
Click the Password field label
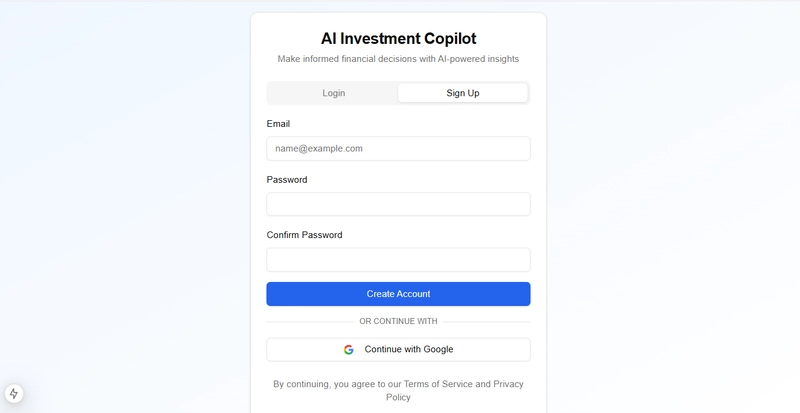tap(287, 180)
